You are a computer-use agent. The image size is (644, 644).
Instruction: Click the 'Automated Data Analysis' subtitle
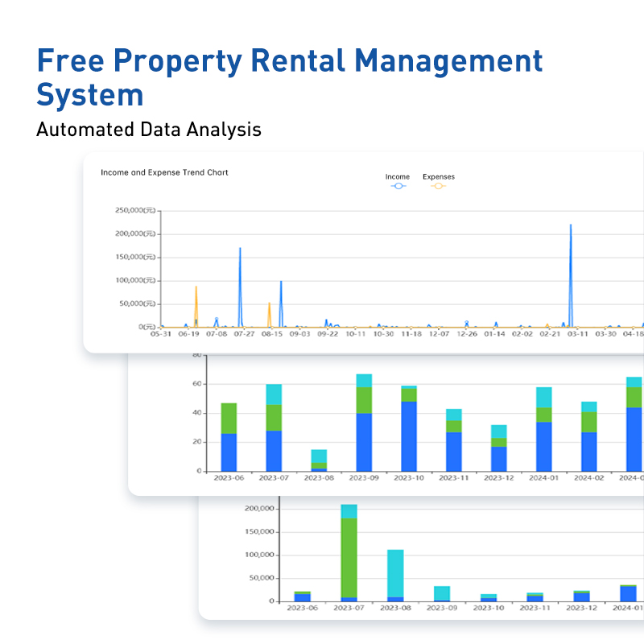(x=149, y=129)
